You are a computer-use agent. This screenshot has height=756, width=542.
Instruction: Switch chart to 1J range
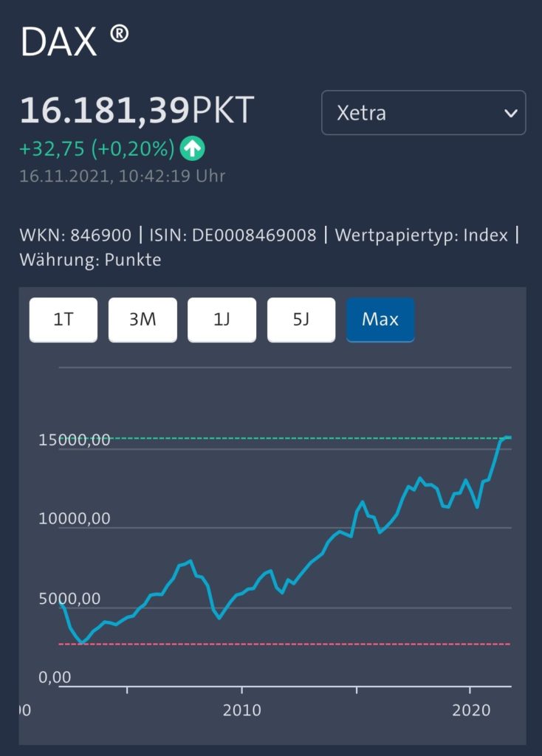222,320
